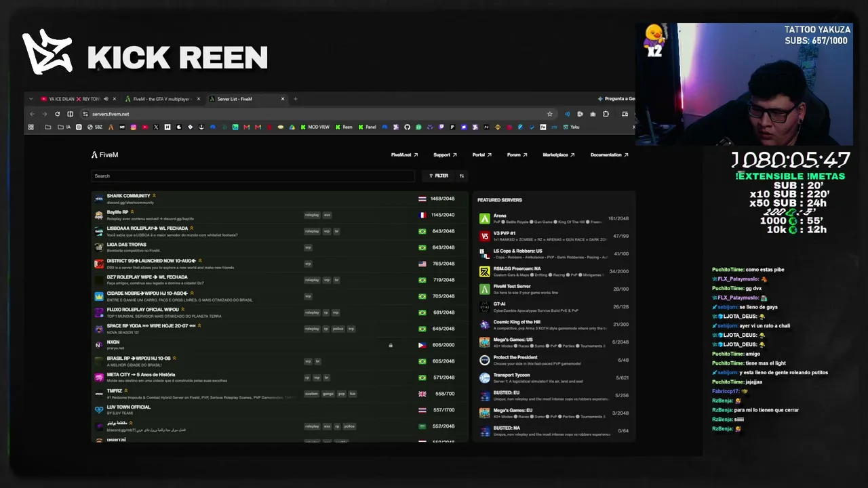Image resolution: width=868 pixels, height=488 pixels.
Task: Open the GitHub bookmark icon
Action: [x=408, y=127]
